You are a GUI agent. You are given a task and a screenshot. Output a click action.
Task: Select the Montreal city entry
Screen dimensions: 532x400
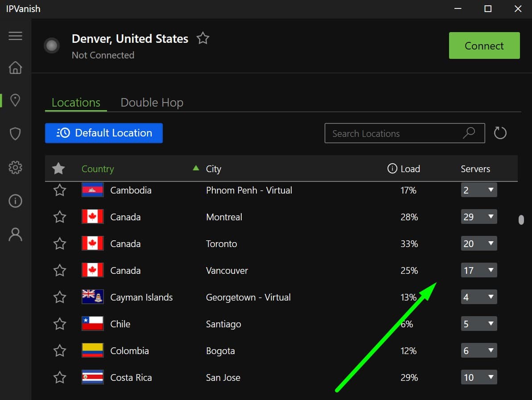point(224,217)
